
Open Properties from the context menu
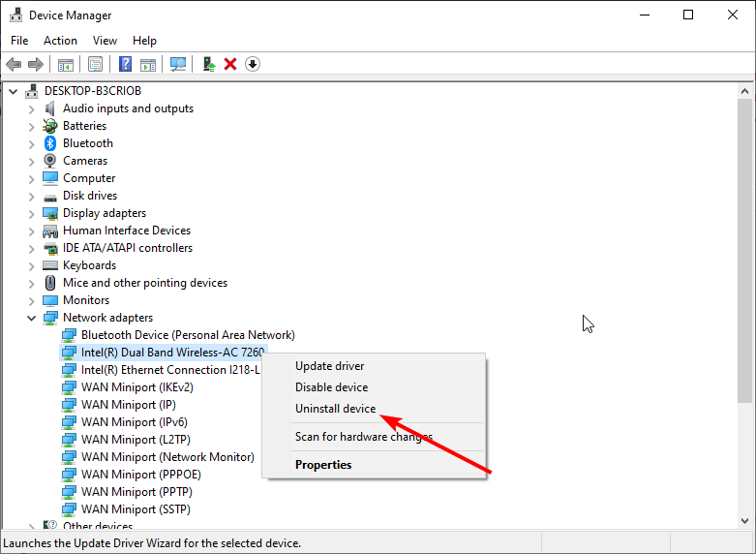point(374,465)
